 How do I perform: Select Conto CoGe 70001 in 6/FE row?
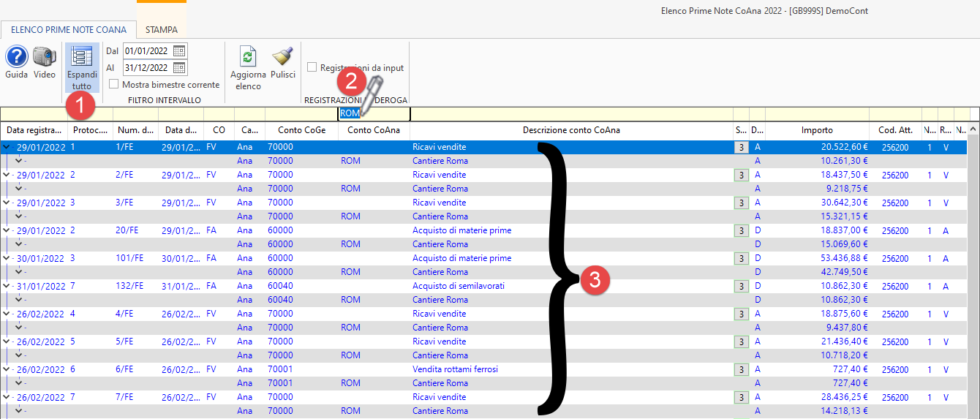281,369
